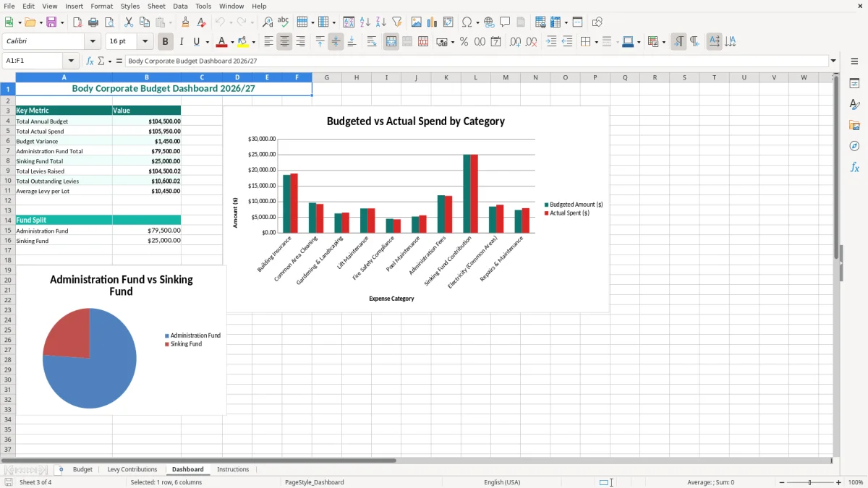Viewport: 868px width, 488px height.
Task: Open the Sort dialog icon
Action: 349,22
